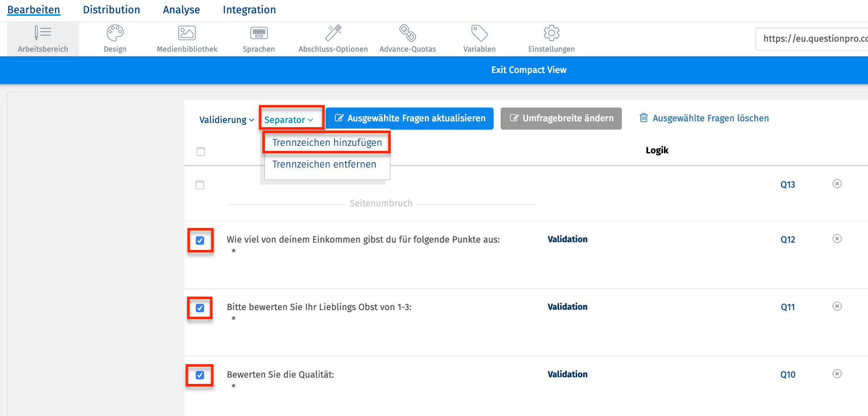Switch to the Bearbeiten tab

(x=34, y=10)
